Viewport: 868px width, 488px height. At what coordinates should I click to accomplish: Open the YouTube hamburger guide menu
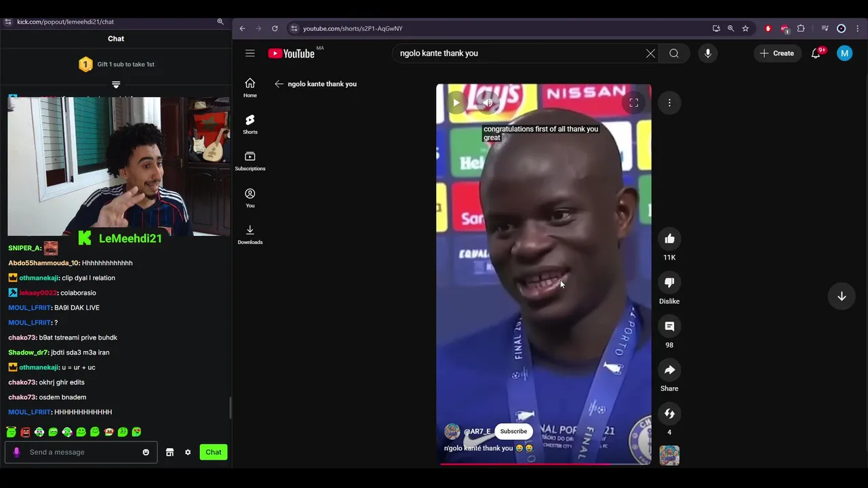coord(250,54)
